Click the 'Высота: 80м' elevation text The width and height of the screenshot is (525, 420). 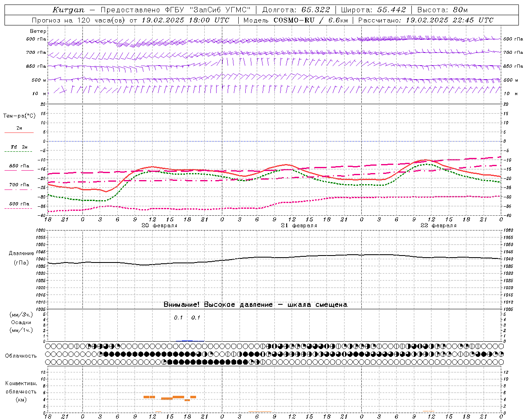coord(442,9)
